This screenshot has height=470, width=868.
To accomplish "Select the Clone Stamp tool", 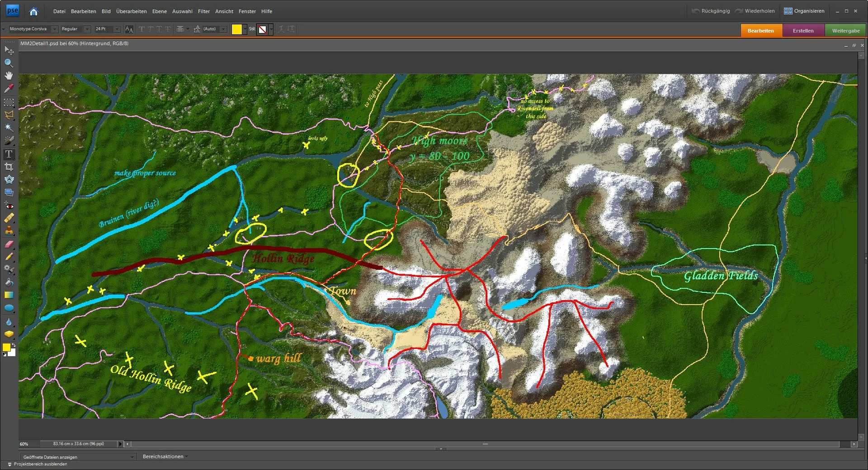I will pyautogui.click(x=9, y=231).
